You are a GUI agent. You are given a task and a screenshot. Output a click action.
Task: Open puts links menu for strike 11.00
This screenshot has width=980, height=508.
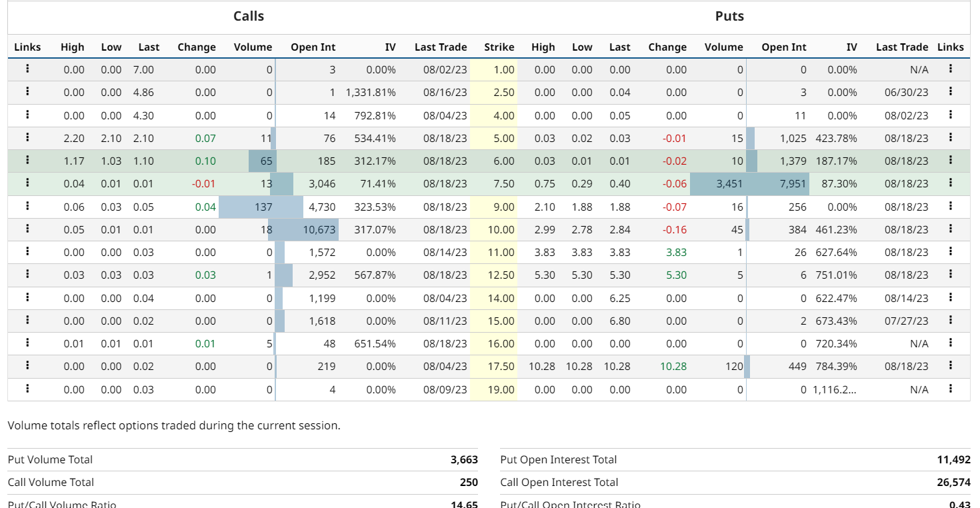point(950,251)
